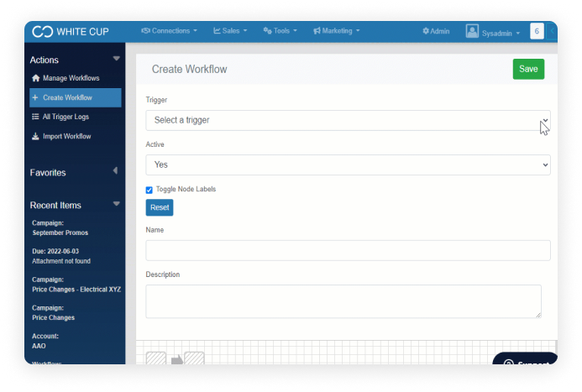Open the Marketing menu
Image resolution: width=582 pixels, height=392 pixels.
click(x=336, y=31)
